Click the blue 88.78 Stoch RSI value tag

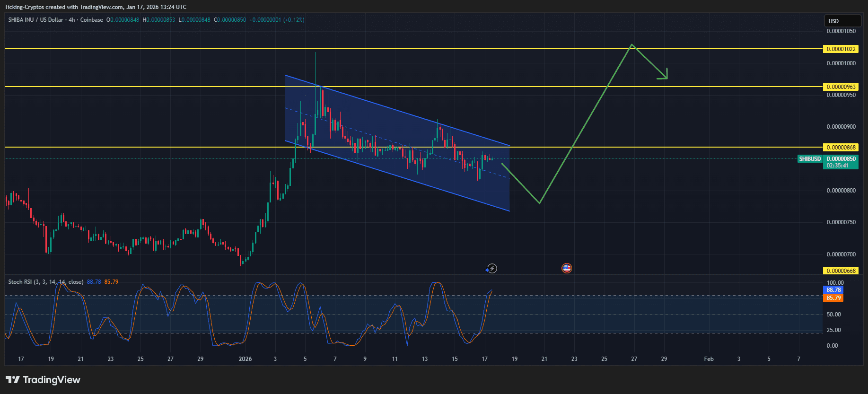point(833,290)
